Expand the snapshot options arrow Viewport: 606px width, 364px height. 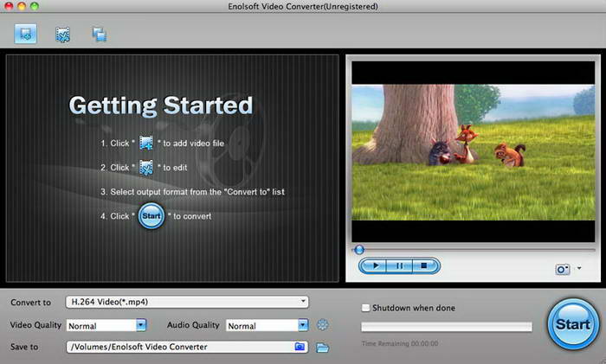[579, 268]
